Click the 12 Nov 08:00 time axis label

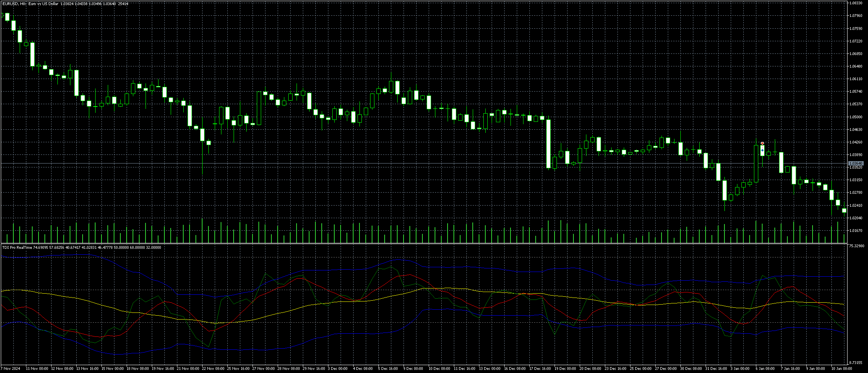(62, 369)
